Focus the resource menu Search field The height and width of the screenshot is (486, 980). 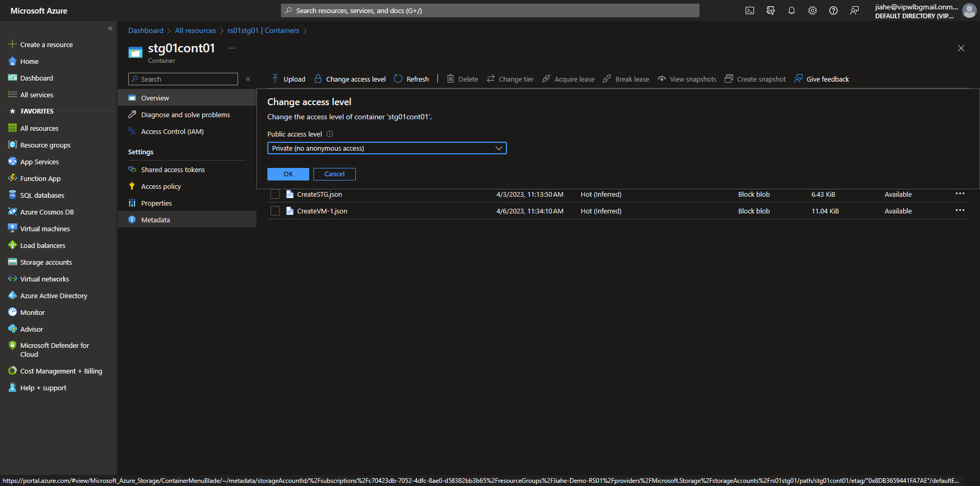[x=183, y=79]
